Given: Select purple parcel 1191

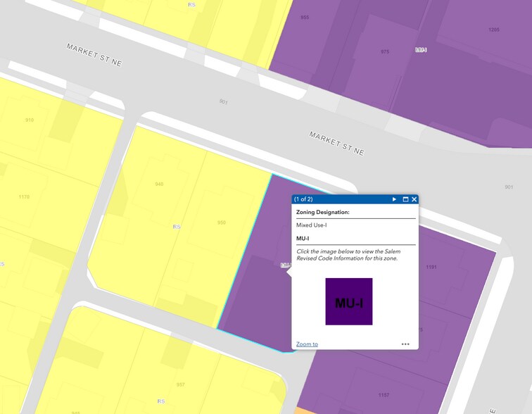Looking at the screenshot, I should 432,268.
